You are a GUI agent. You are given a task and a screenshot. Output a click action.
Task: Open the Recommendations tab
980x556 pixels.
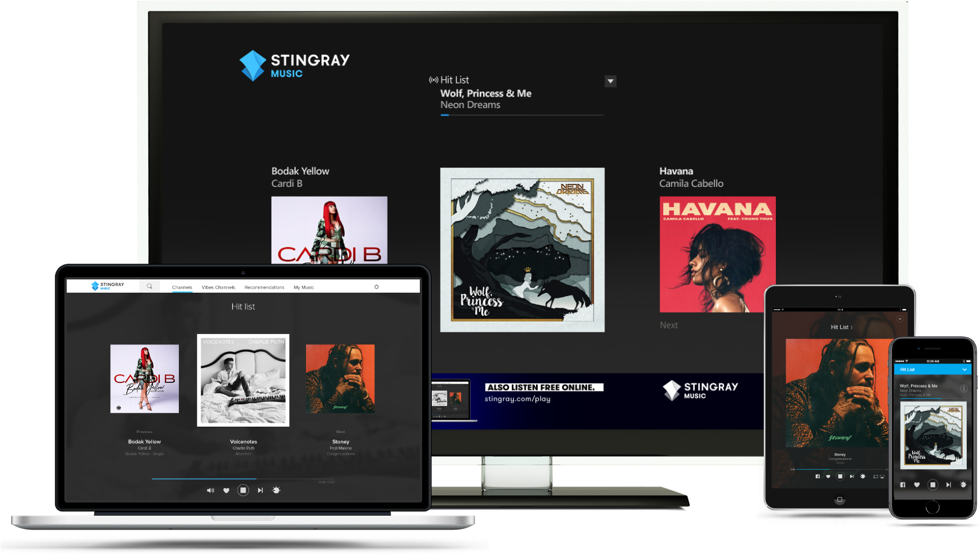(264, 287)
